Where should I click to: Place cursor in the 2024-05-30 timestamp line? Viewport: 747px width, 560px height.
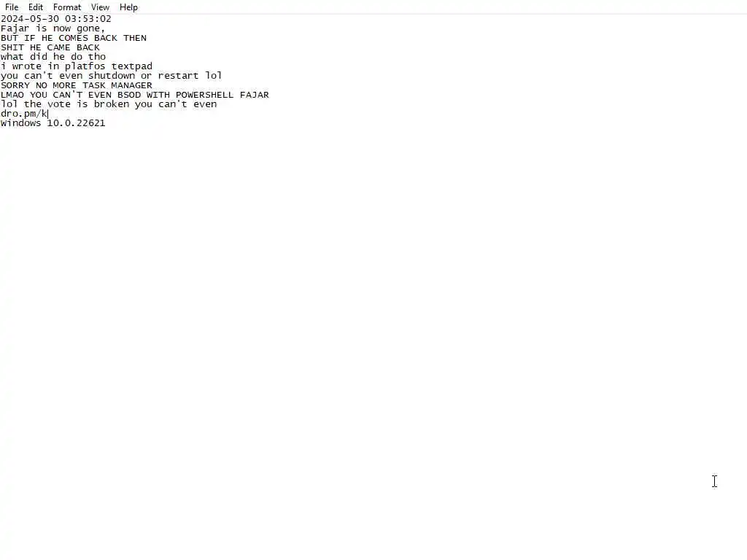click(x=55, y=19)
